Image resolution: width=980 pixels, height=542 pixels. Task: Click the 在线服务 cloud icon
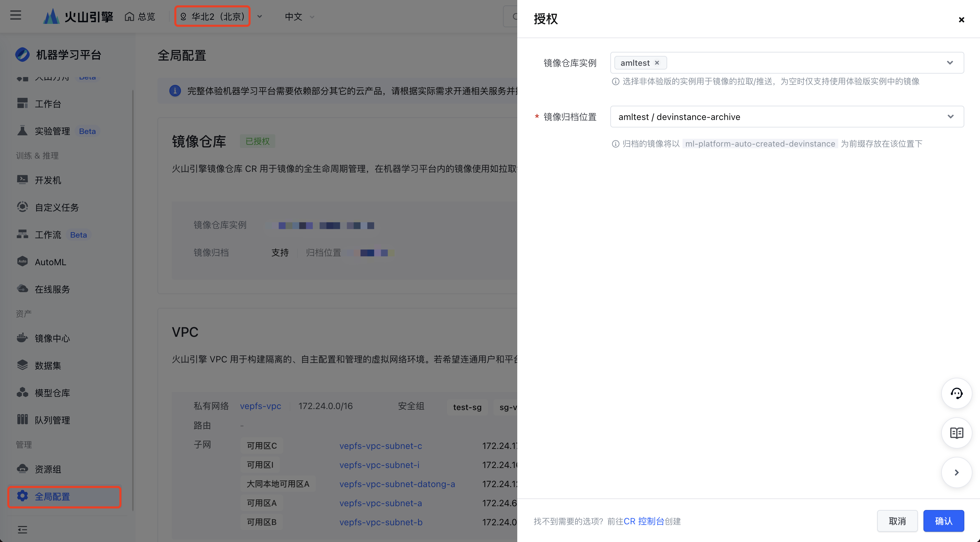[x=22, y=288]
